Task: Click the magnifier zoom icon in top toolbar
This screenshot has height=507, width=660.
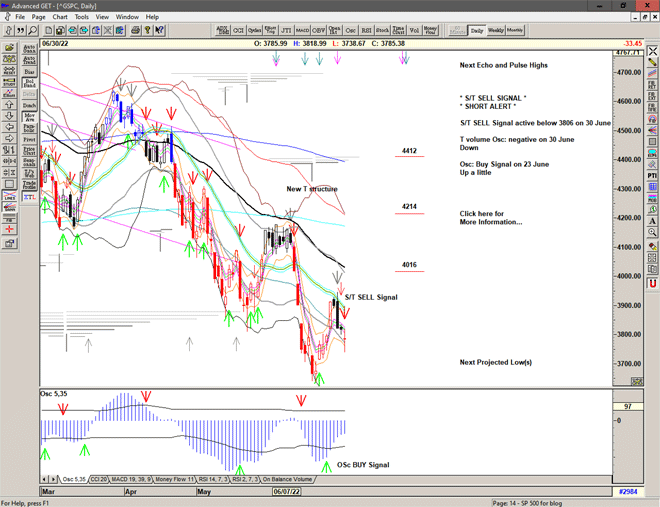Action: 34,31
